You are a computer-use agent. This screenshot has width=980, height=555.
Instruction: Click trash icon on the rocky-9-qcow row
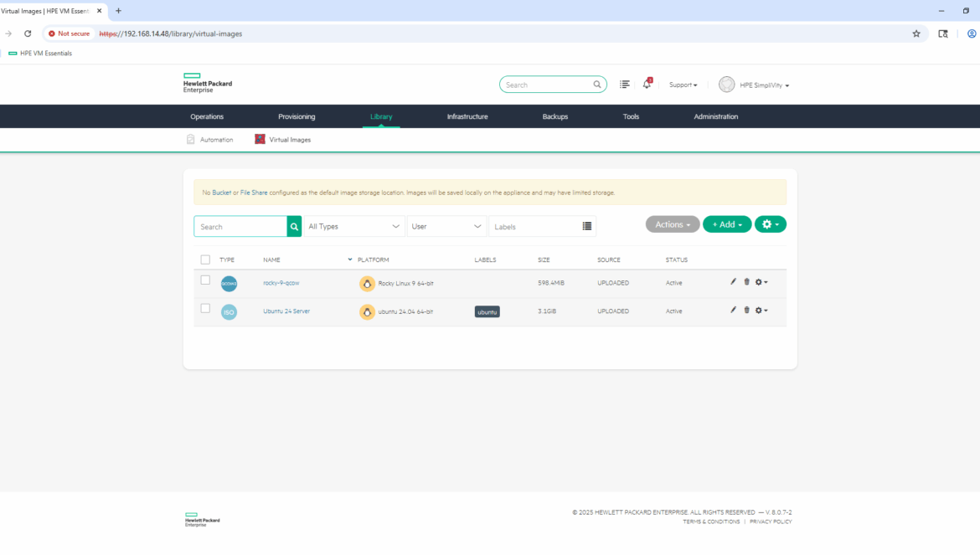pyautogui.click(x=746, y=282)
